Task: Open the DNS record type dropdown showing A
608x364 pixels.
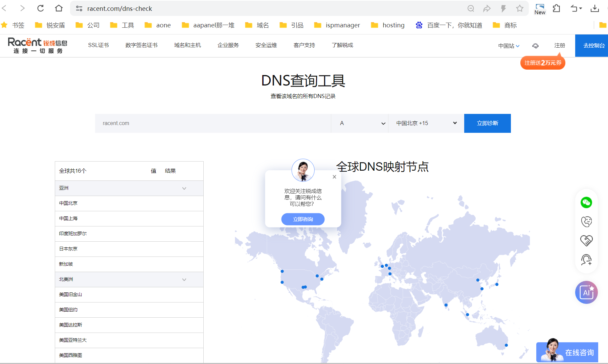Action: click(360, 123)
